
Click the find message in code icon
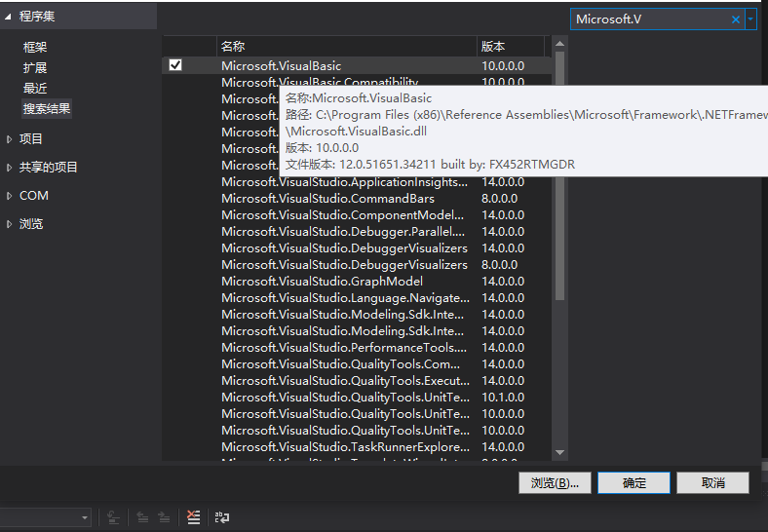point(113,517)
